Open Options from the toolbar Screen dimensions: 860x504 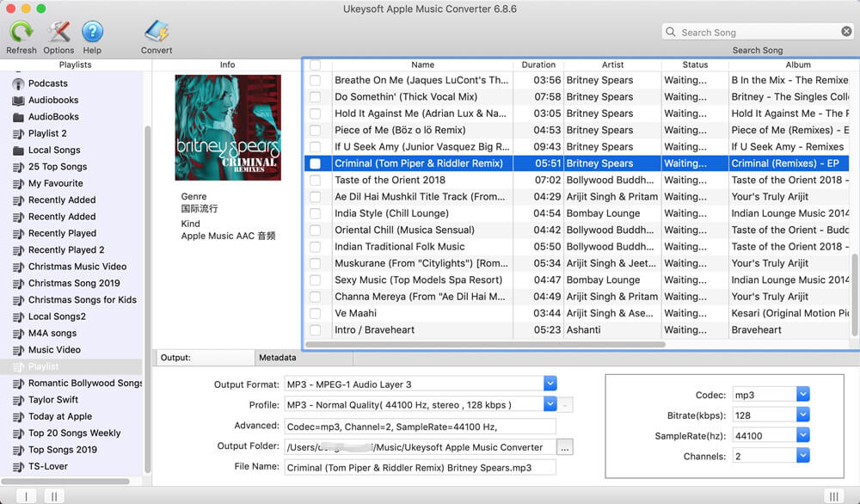pyautogui.click(x=58, y=32)
